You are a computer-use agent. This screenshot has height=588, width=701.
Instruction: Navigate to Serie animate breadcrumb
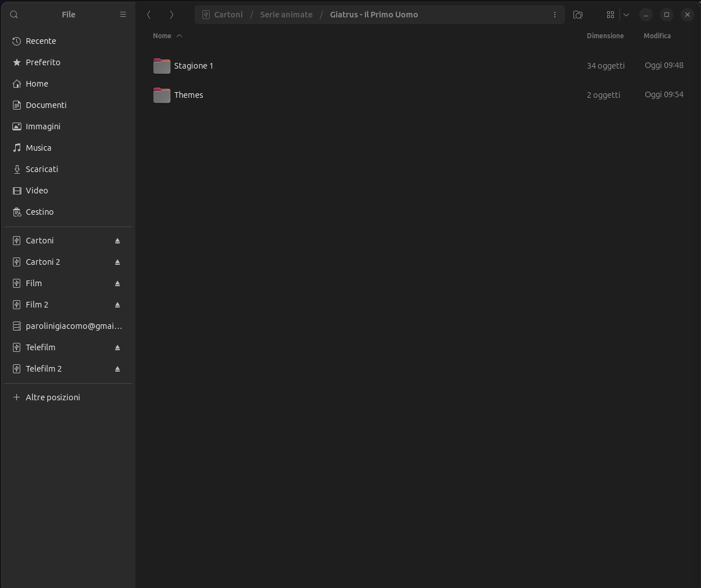[x=286, y=15]
